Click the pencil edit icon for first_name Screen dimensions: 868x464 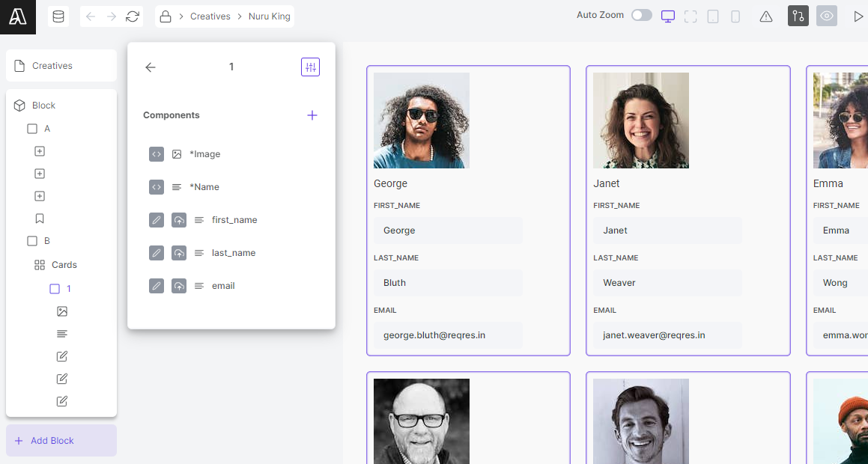157,220
